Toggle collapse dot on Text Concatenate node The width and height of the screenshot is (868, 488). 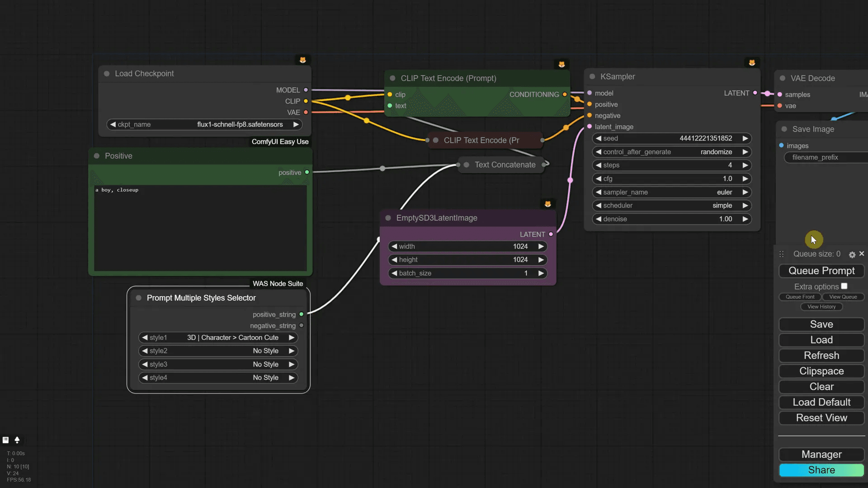[x=467, y=165]
